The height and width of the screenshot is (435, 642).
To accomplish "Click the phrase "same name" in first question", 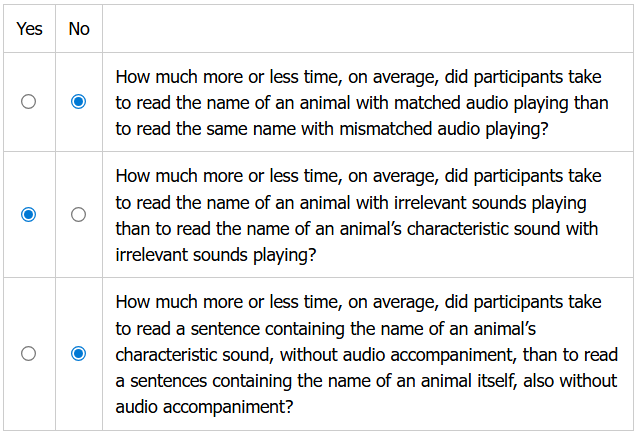I will point(257,129).
